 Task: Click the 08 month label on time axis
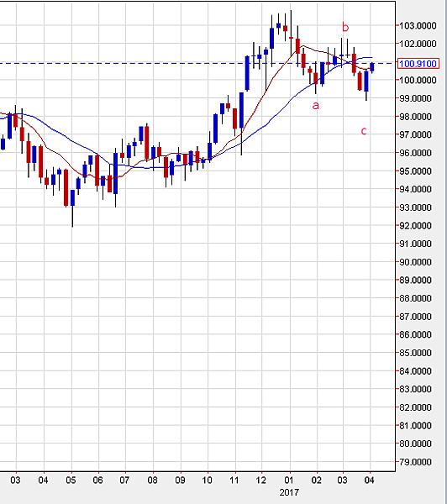[x=152, y=480]
